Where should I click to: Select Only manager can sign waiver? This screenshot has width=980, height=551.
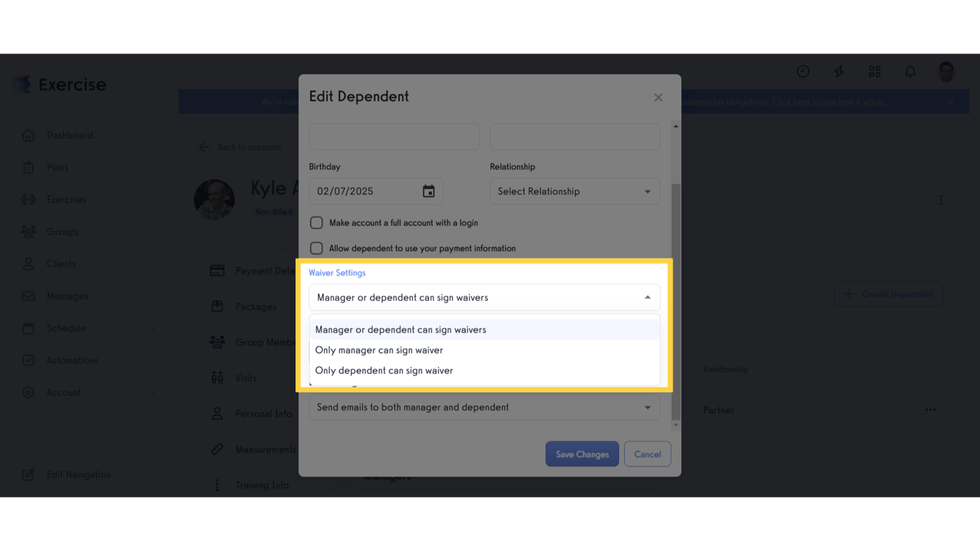click(380, 350)
